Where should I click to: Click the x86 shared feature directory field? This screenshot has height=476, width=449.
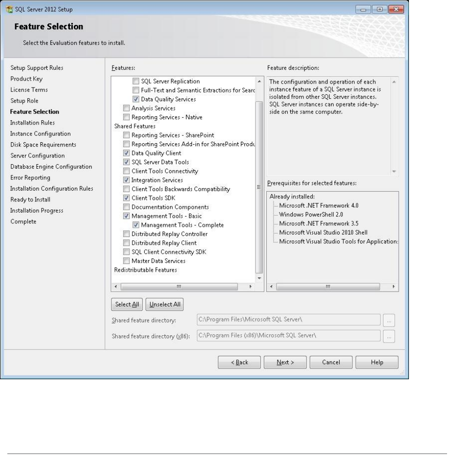pyautogui.click(x=288, y=335)
